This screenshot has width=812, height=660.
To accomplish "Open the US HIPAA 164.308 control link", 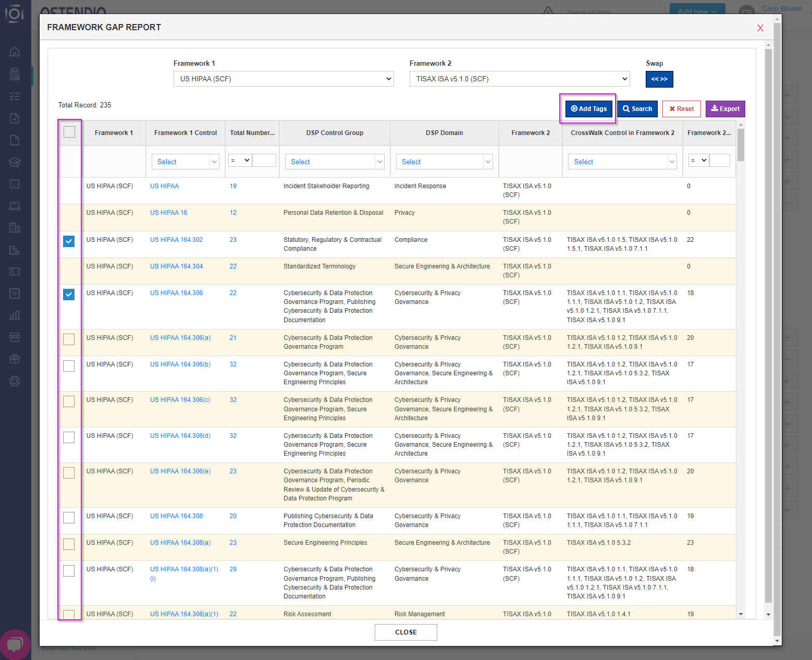I will [177, 516].
